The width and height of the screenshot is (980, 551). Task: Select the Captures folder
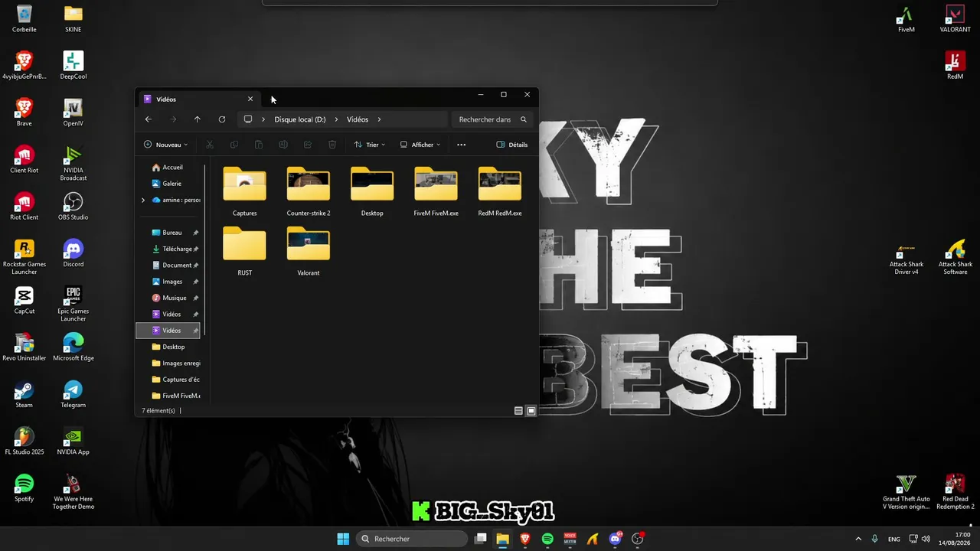245,191
